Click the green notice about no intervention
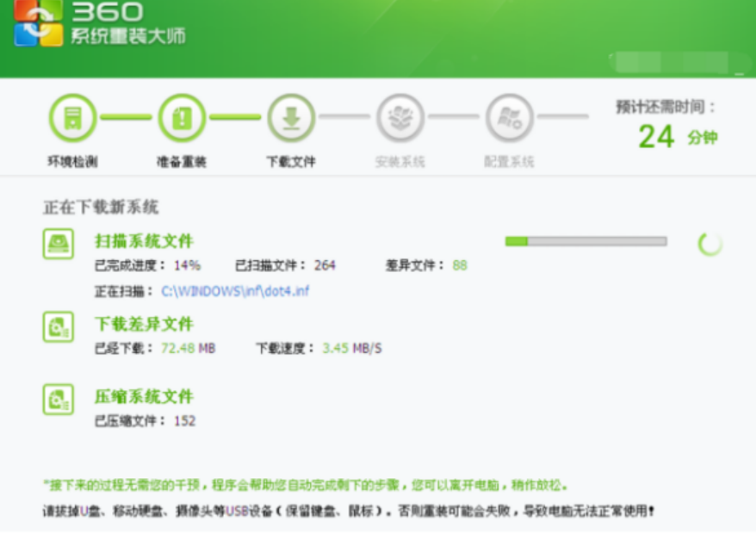756x552 pixels. pyautogui.click(x=306, y=485)
